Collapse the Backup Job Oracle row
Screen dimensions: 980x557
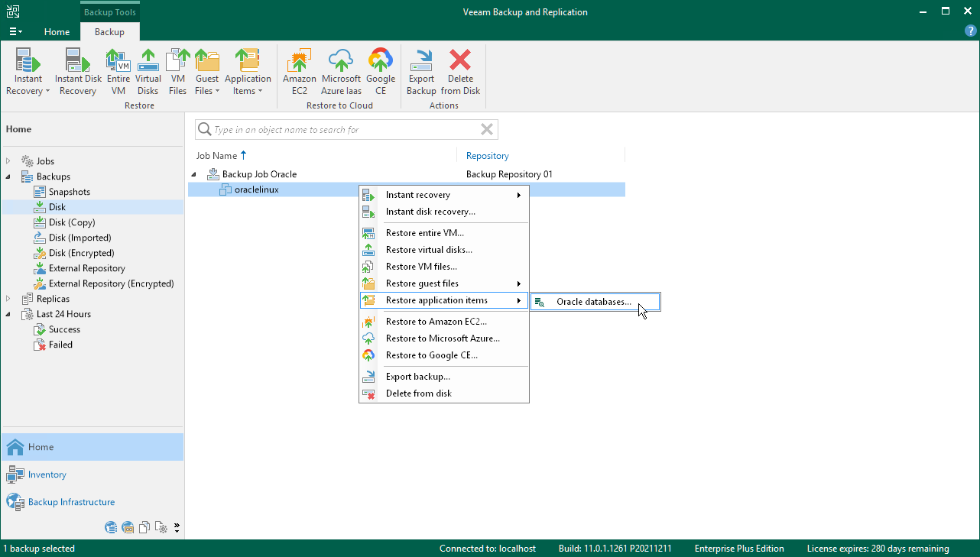coord(194,174)
